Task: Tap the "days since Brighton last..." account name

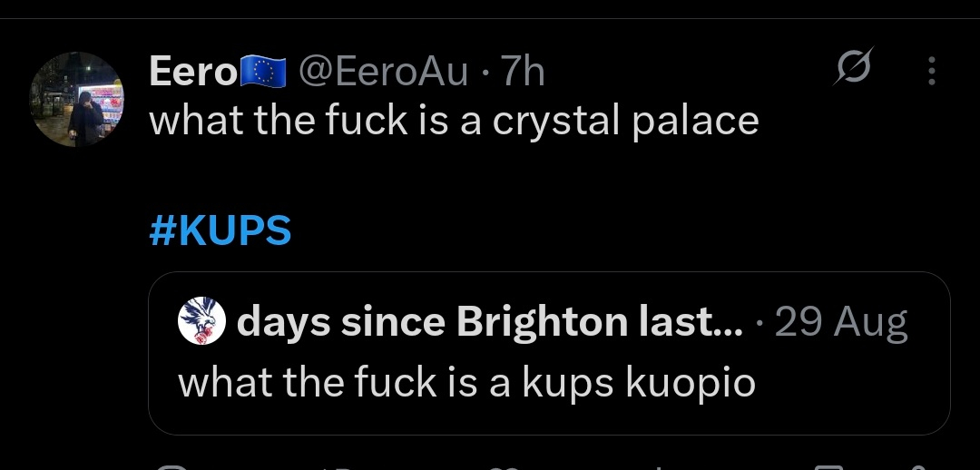Action: (x=489, y=322)
